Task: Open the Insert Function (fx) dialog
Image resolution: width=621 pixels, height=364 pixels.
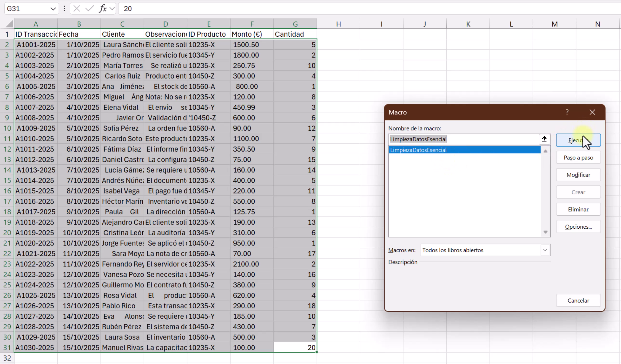Action: 103,8
